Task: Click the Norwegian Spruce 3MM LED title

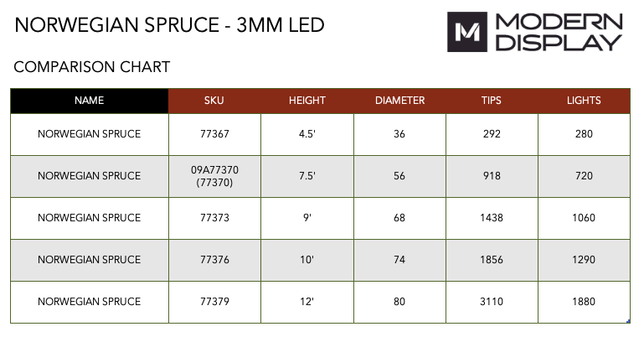Action: click(x=170, y=25)
